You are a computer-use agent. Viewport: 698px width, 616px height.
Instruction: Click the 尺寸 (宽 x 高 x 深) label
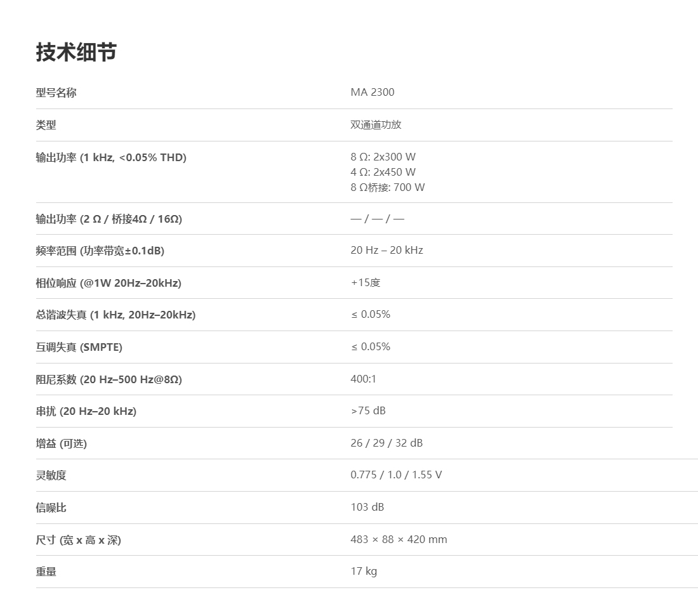click(x=78, y=541)
